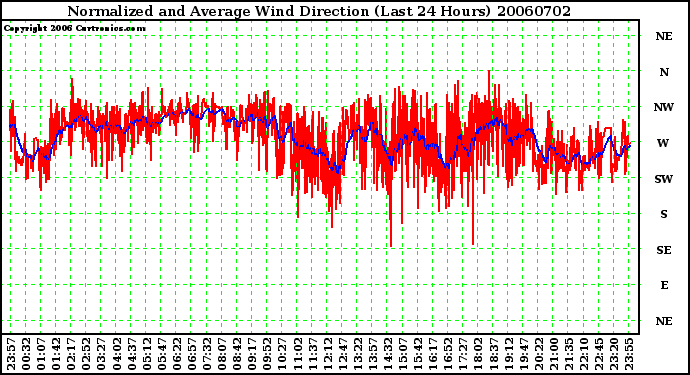Click the 01:42 time label
Image resolution: width=690 pixels, height=375 pixels.
[x=56, y=354]
